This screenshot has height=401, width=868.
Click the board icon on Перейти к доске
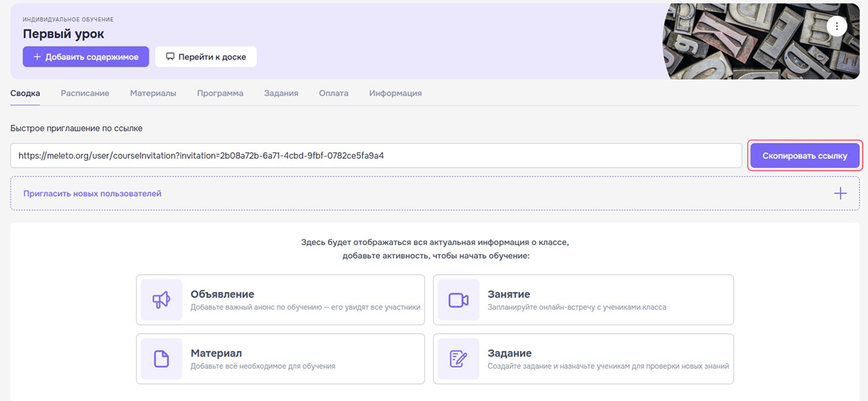click(x=170, y=56)
